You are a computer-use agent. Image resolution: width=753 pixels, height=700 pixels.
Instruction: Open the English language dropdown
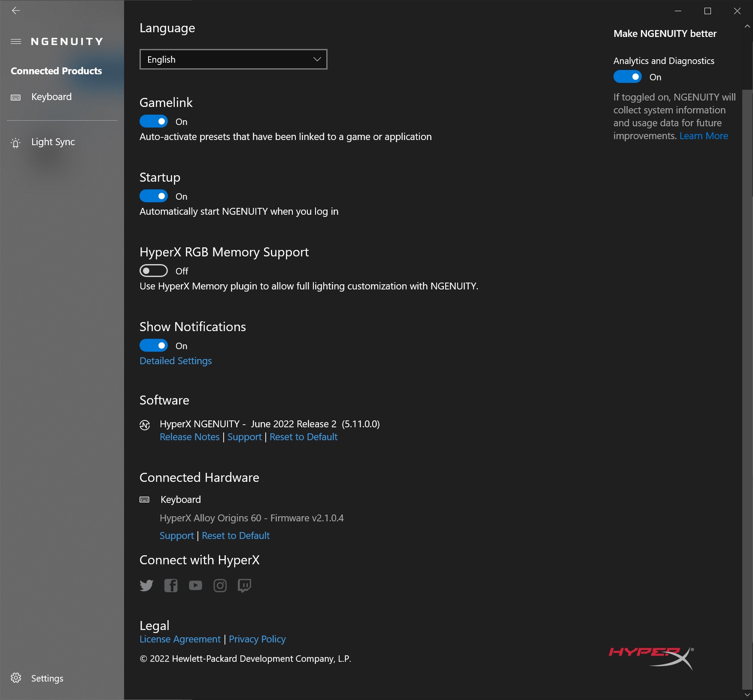234,59
